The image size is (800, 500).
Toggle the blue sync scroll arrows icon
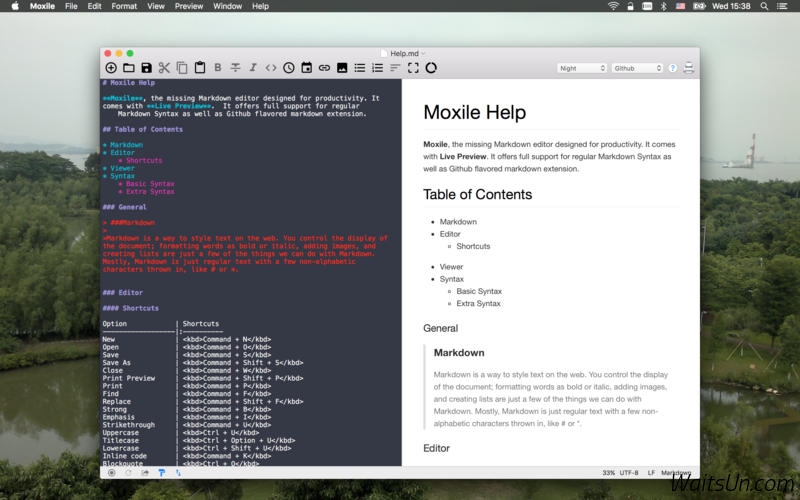178,473
